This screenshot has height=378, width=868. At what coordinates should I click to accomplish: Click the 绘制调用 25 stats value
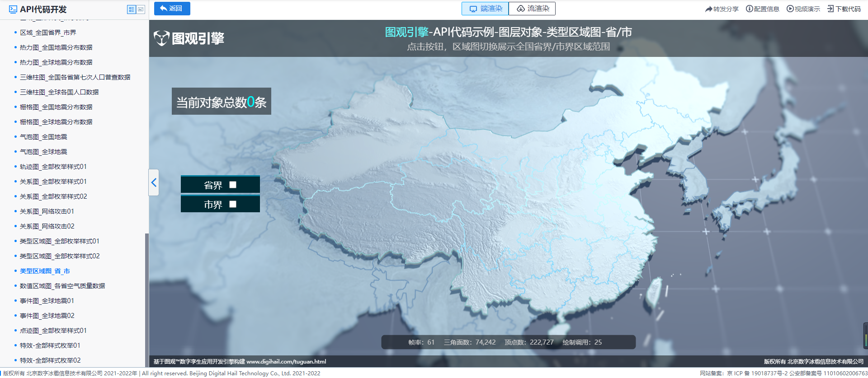tap(582, 342)
